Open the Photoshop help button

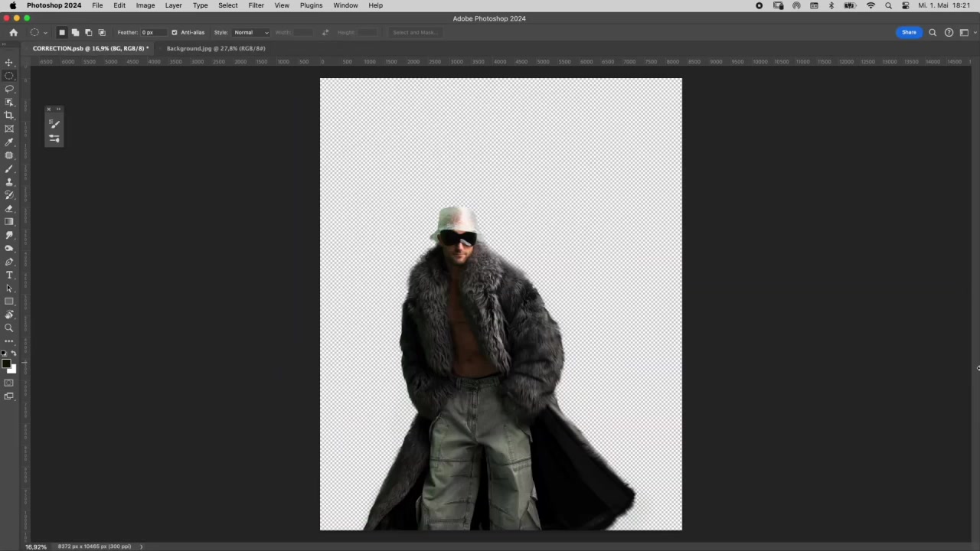pyautogui.click(x=949, y=33)
